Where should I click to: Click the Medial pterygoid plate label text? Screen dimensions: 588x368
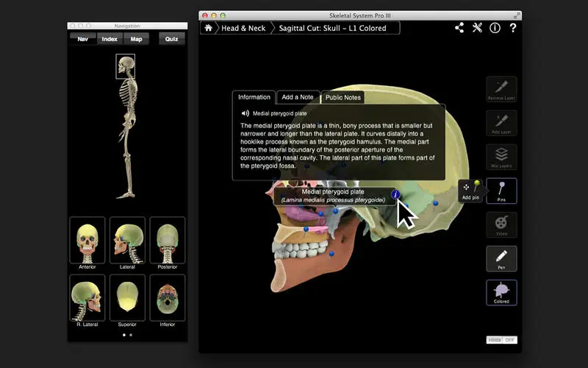(x=333, y=191)
